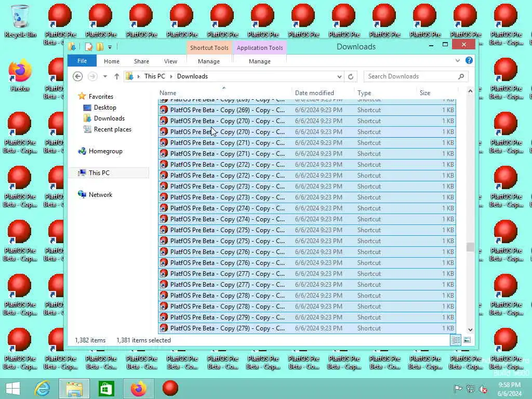Select first PlatfOS Copy (275) shortcut row
This screenshot has height=399, width=532.
coord(307,230)
